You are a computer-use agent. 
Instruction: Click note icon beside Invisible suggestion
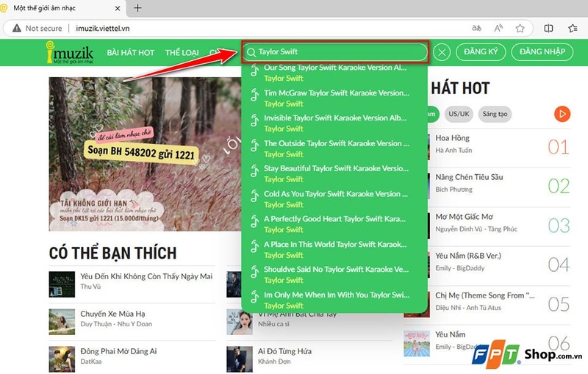tap(254, 121)
